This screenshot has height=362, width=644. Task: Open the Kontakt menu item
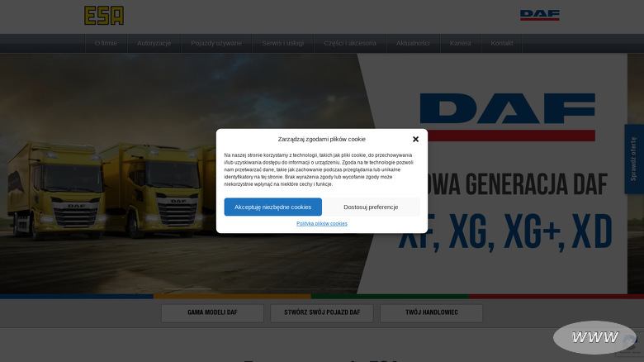click(502, 43)
